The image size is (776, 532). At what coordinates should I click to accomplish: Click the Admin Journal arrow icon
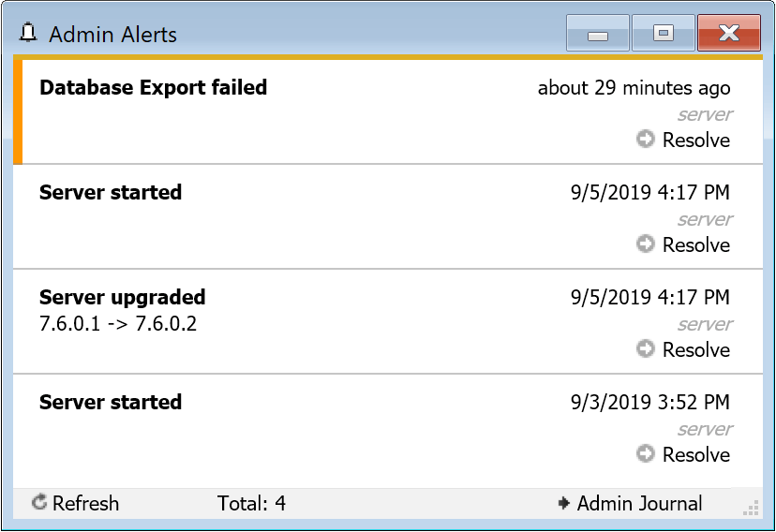563,503
